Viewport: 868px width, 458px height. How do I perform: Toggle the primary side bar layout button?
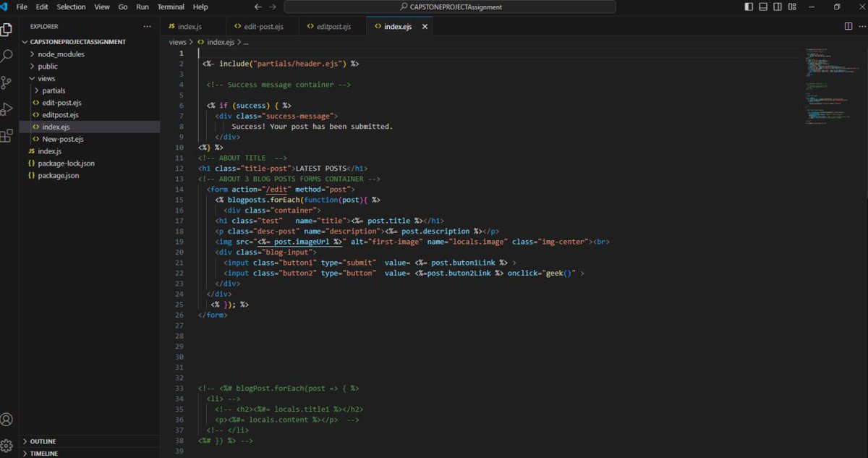[749, 7]
